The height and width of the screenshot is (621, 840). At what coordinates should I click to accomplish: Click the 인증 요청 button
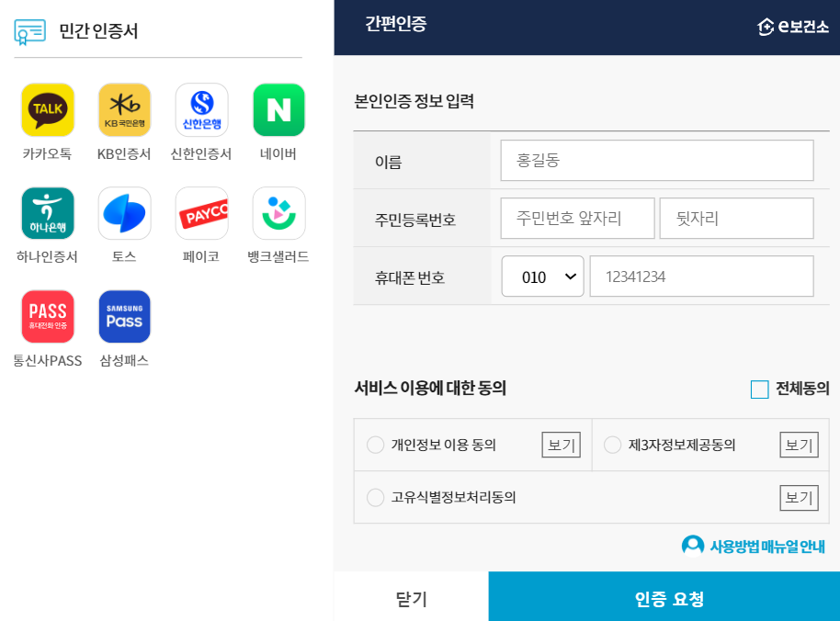coord(664,596)
